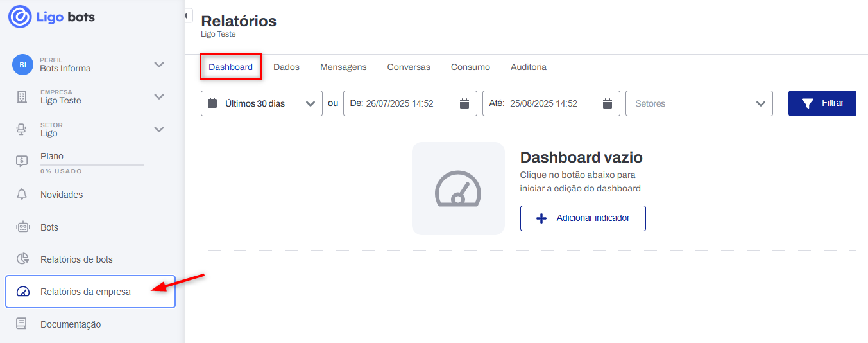
Task: Expand the Perfil Bots Informa chevron
Action: tap(159, 64)
